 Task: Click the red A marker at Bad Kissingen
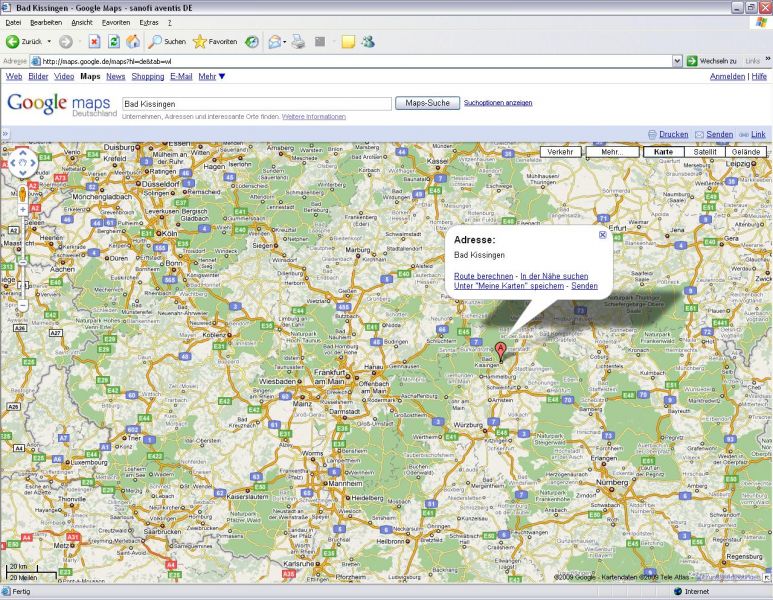click(500, 352)
